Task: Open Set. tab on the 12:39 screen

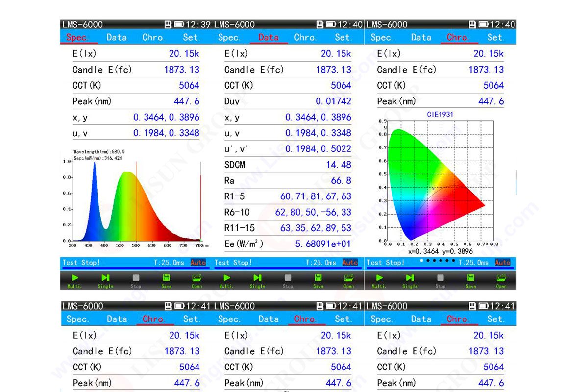Action: (192, 37)
